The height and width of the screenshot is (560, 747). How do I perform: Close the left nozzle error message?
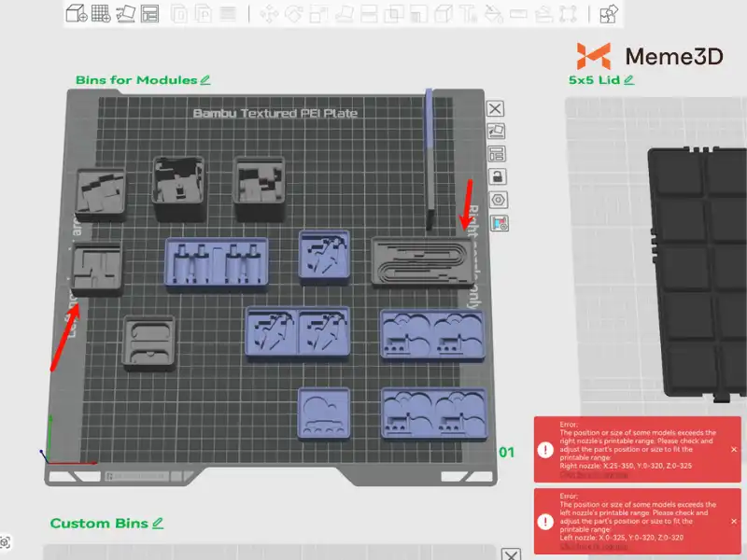(733, 521)
